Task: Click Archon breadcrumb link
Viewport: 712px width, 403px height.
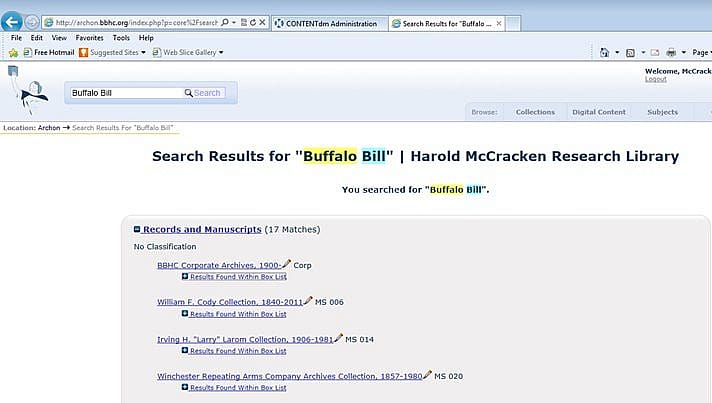Action: click(x=49, y=128)
